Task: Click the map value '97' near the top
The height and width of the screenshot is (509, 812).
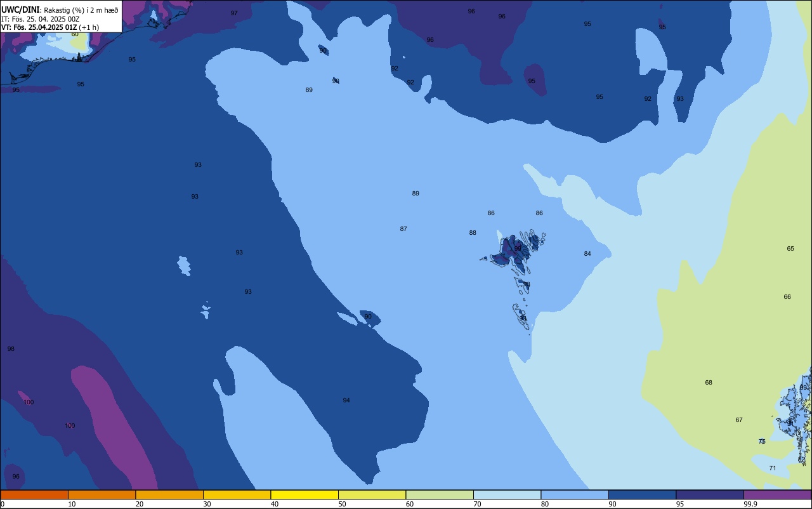Action: [234, 13]
